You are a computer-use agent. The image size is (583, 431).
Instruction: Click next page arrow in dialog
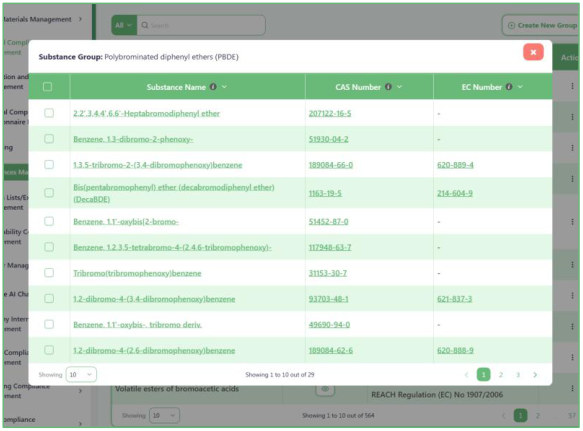click(535, 374)
